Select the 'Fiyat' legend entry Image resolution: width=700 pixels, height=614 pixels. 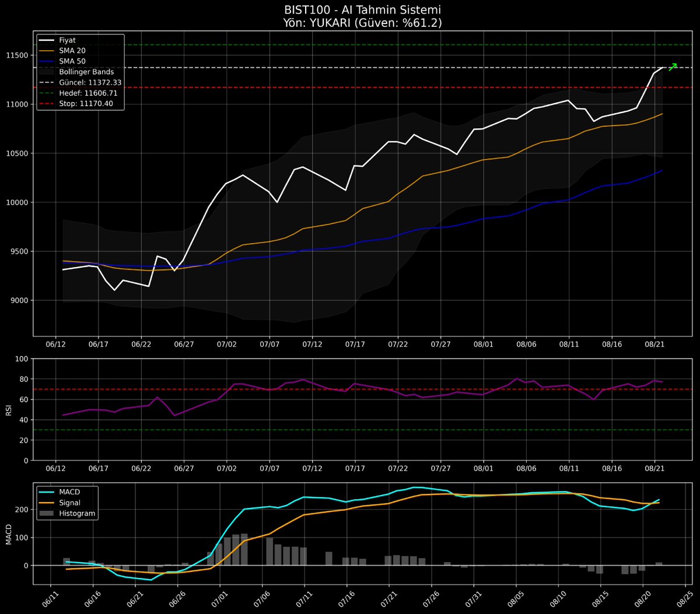click(x=68, y=40)
